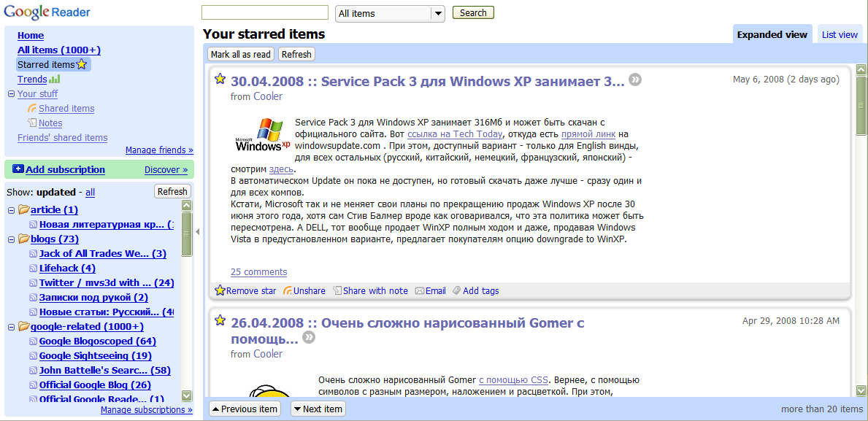
Task: Click the article folder icon
Action: pyautogui.click(x=24, y=209)
